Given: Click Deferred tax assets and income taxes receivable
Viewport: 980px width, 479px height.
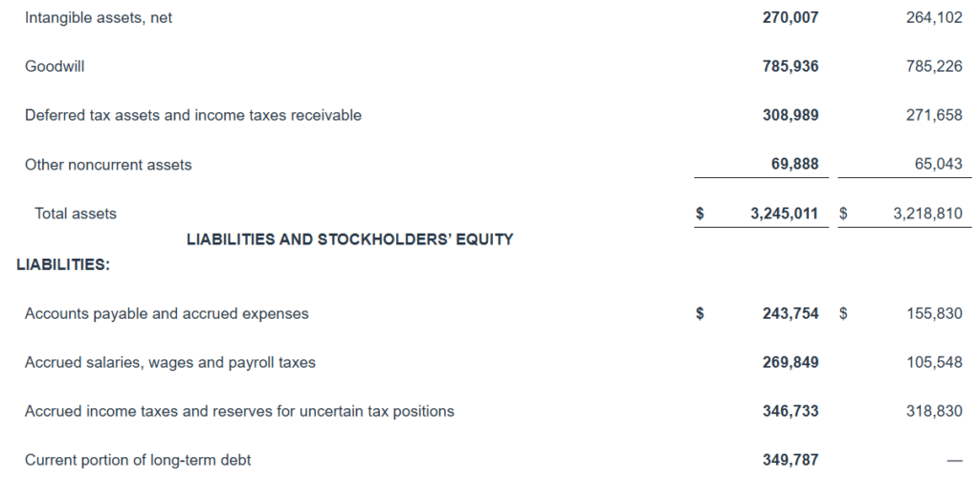Looking at the screenshot, I should pos(193,115).
